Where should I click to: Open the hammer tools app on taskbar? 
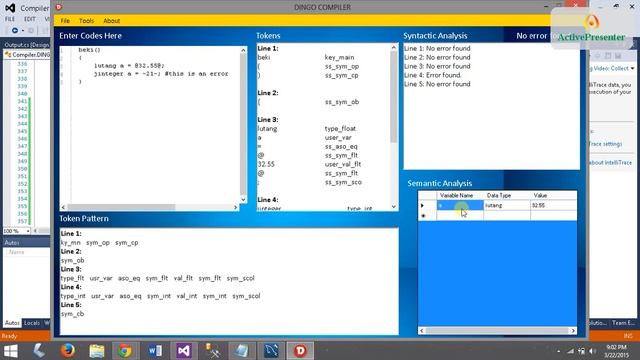[x=213, y=351]
